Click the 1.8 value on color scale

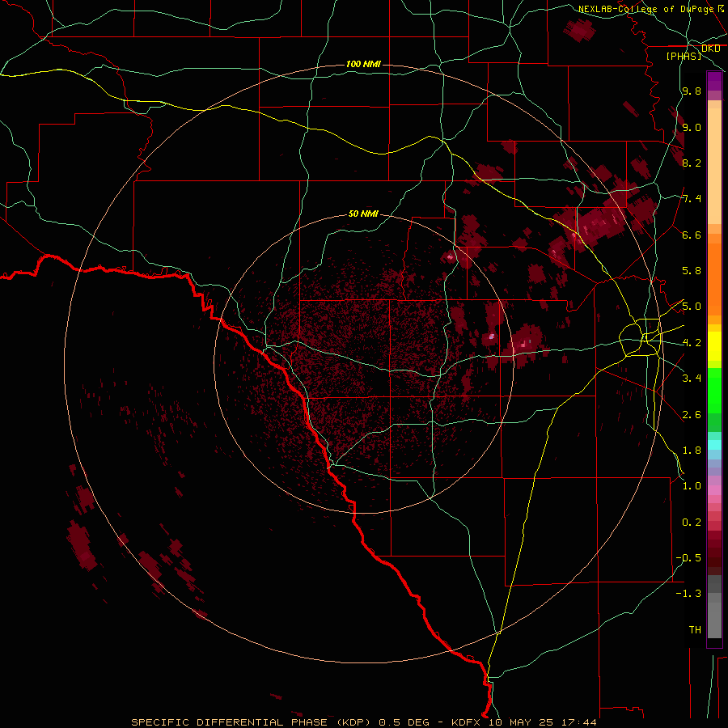[692, 451]
